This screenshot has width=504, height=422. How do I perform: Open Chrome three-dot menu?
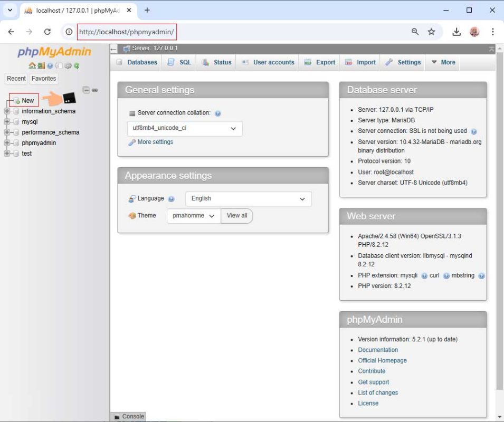click(492, 32)
